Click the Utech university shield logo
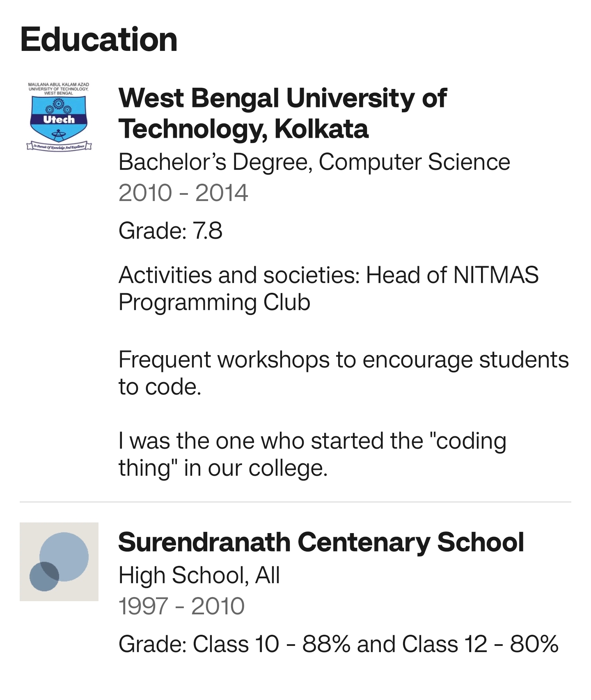The width and height of the screenshot is (591, 700). point(59,117)
